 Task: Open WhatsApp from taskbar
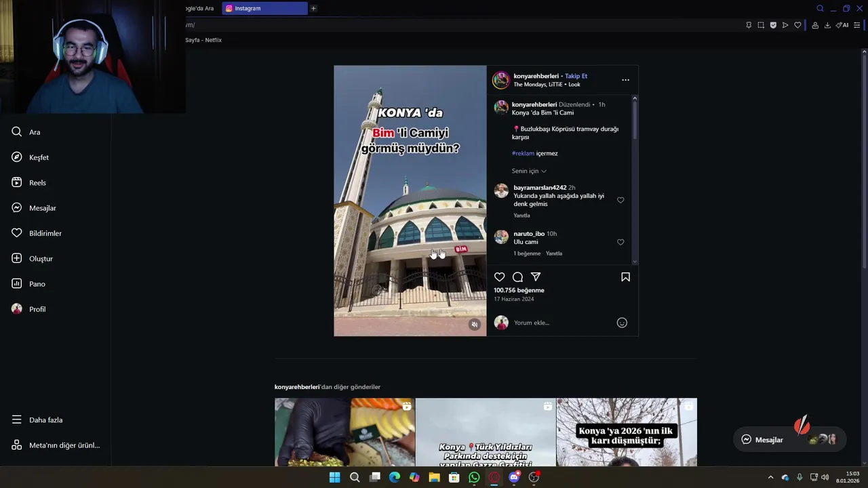(474, 477)
